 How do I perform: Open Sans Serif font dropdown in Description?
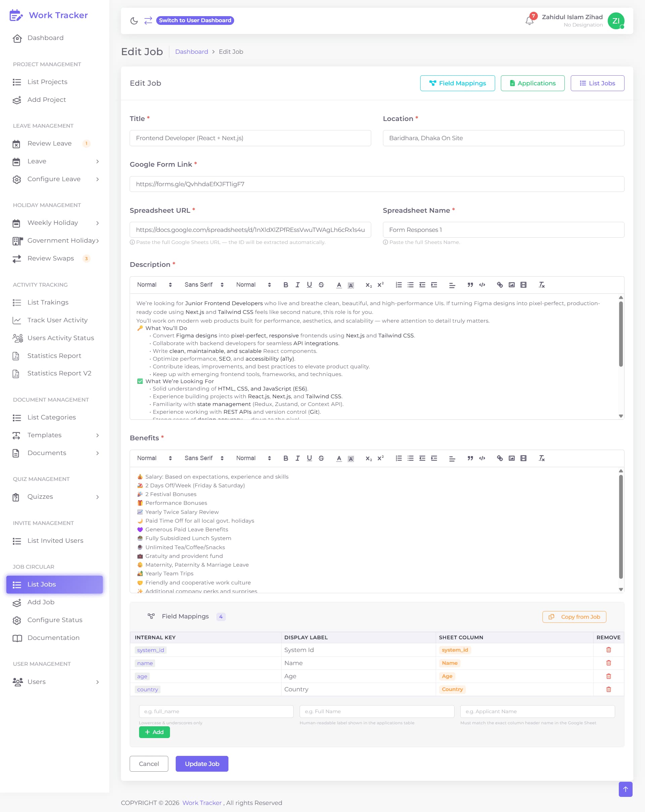coord(204,285)
